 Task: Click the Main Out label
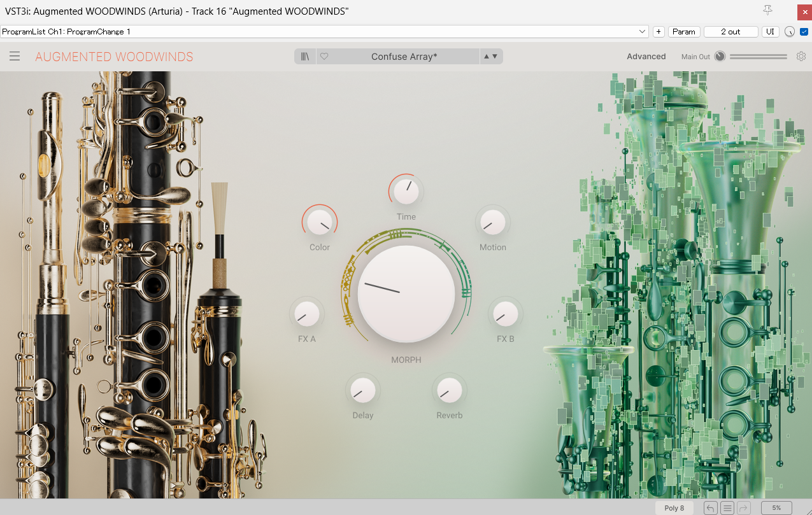pos(695,57)
